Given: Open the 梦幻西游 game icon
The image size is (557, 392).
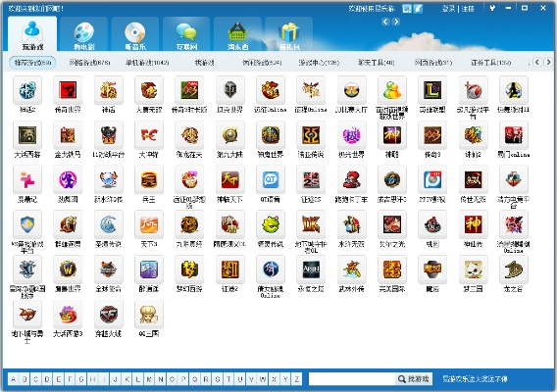Looking at the screenshot, I should click(189, 269).
